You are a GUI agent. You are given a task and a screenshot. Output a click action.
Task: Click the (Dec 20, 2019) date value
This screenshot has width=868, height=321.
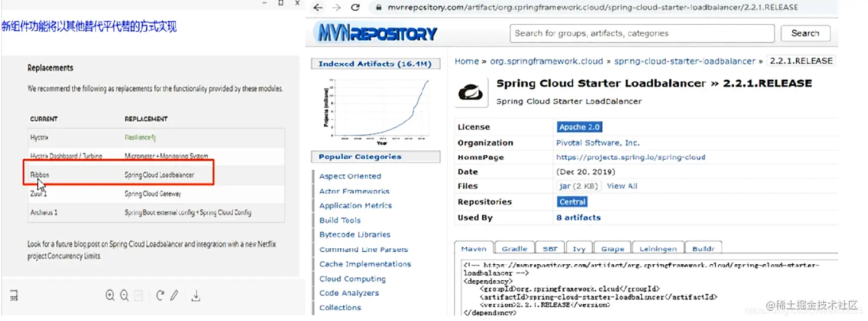tap(586, 171)
